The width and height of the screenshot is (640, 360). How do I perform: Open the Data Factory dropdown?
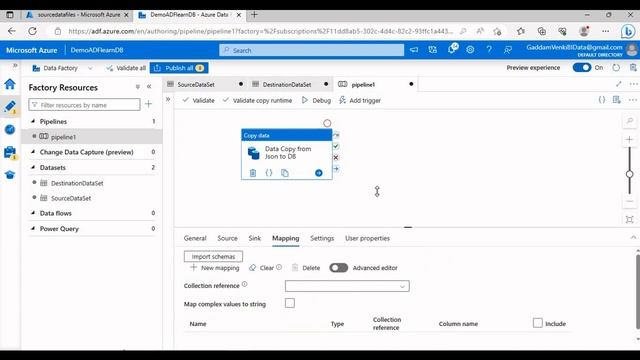tap(62, 68)
